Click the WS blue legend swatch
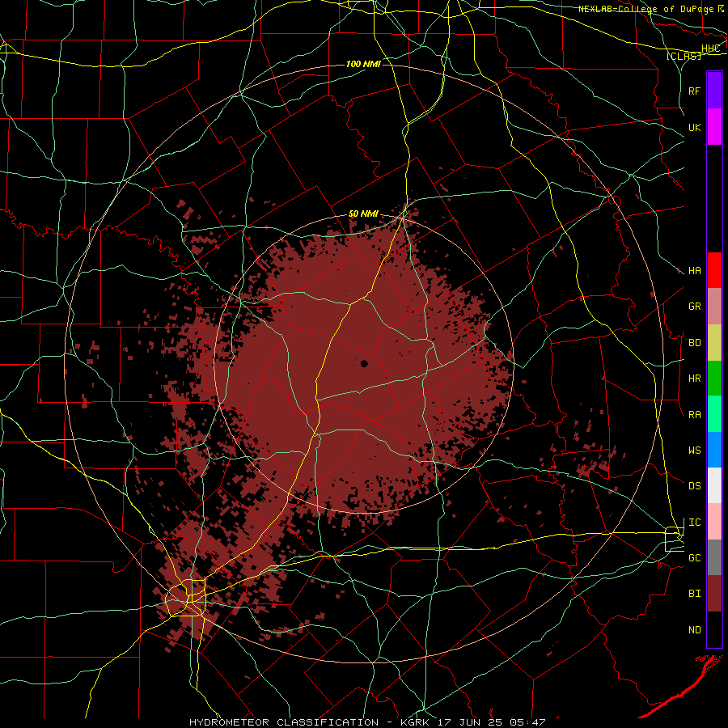Screen dimensions: 728x728 (x=714, y=450)
